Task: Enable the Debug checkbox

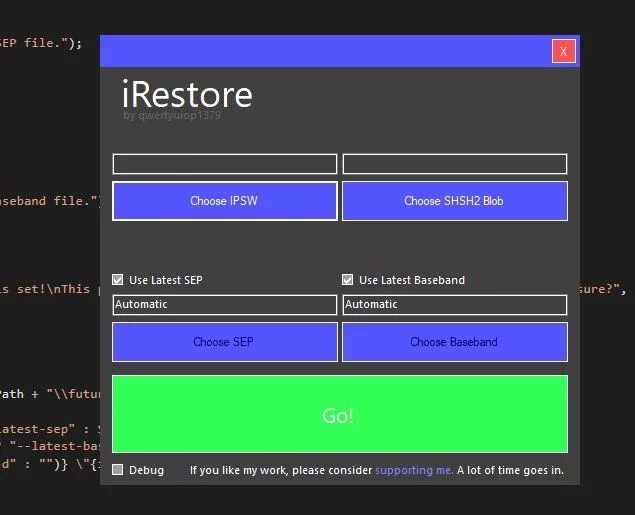Action: pos(117,470)
